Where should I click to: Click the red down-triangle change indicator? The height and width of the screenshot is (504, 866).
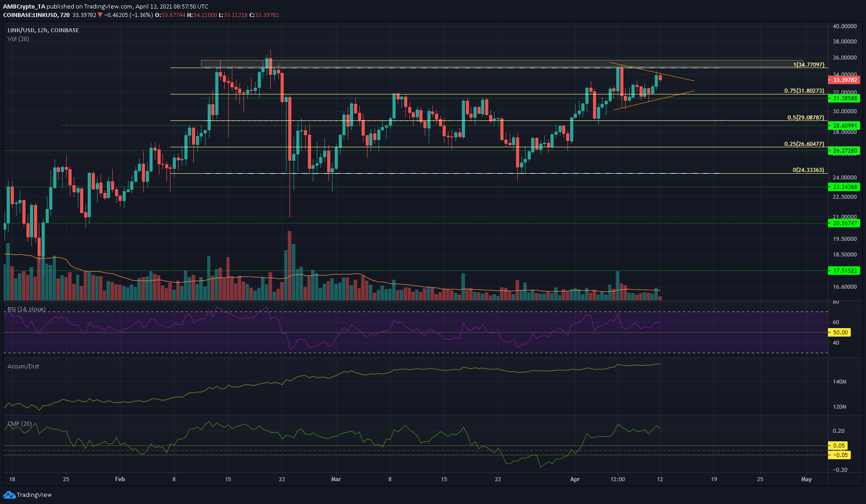pyautogui.click(x=100, y=15)
